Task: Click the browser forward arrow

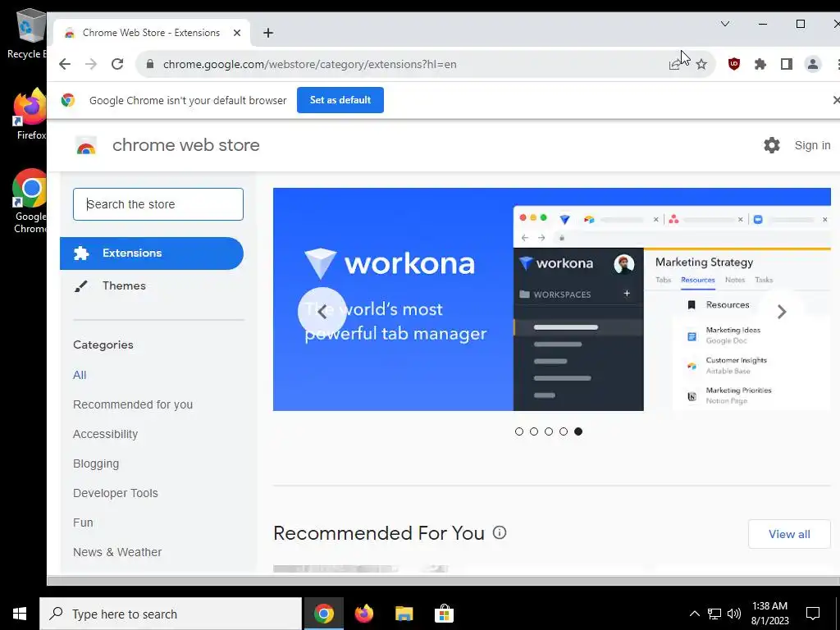Action: pyautogui.click(x=91, y=64)
